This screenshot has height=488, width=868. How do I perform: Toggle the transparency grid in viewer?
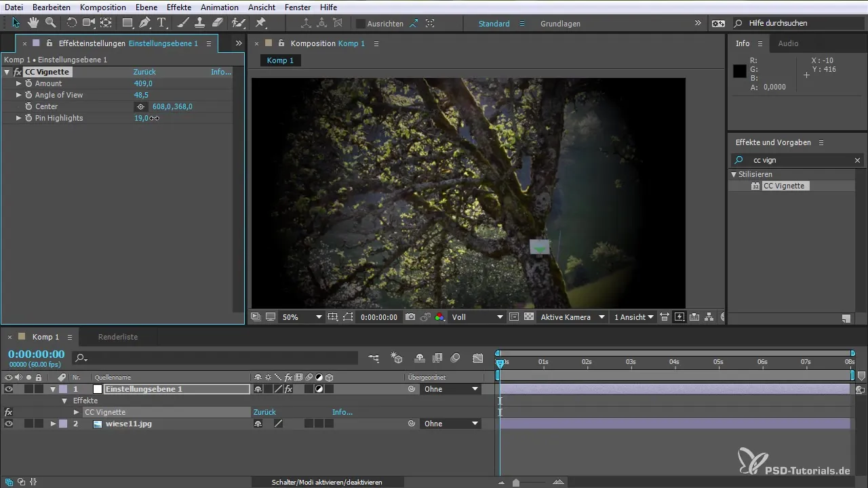tap(528, 317)
